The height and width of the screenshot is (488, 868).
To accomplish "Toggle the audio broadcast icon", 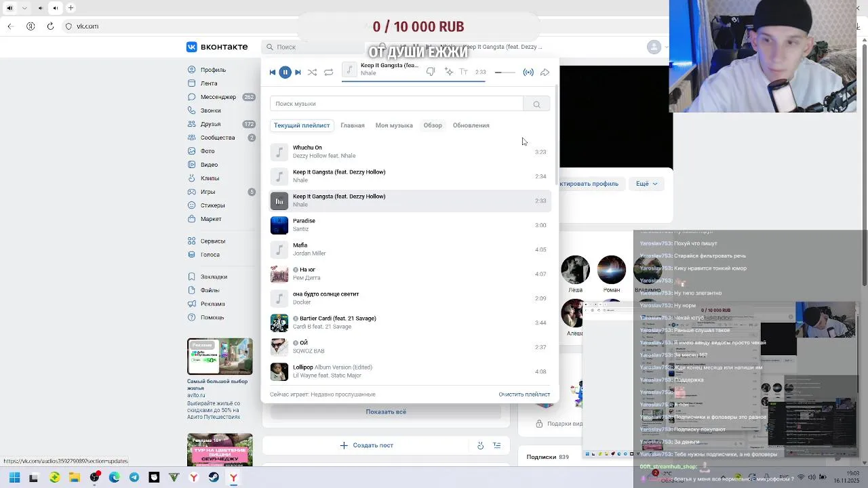I will 528,73.
